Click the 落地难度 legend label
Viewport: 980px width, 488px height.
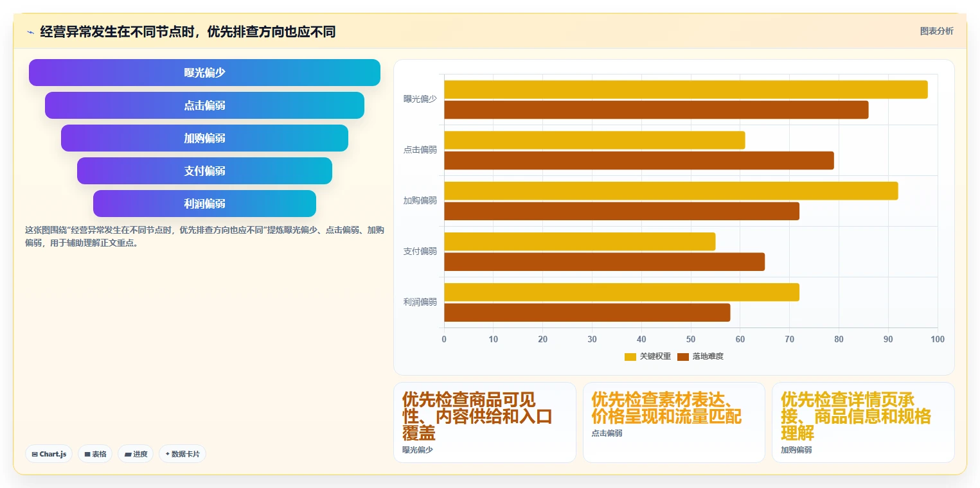click(708, 356)
